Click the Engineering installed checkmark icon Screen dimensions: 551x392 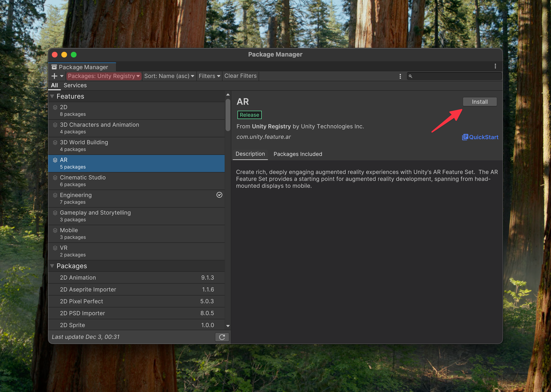pyautogui.click(x=219, y=195)
